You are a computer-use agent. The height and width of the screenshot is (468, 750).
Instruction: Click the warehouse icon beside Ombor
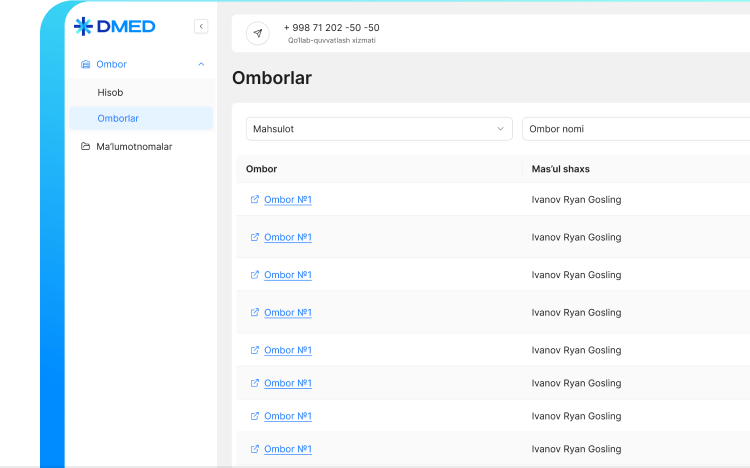tap(85, 64)
